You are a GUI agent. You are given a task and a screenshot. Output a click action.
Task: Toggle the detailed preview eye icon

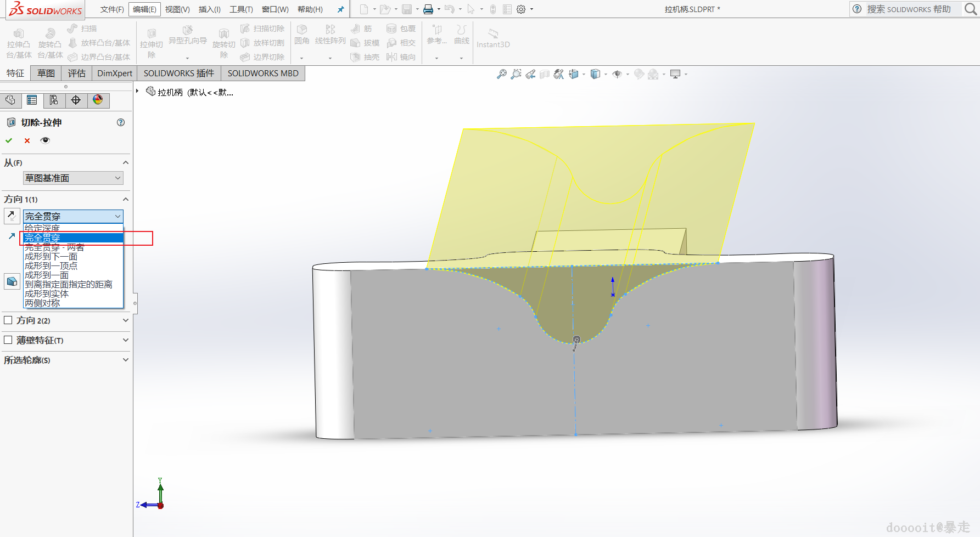click(45, 140)
